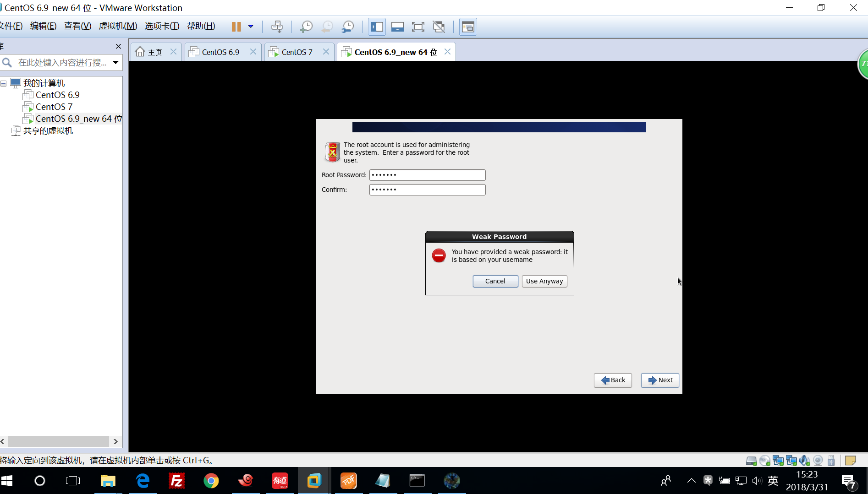Select CentOS 6.9 in the library tree

click(x=57, y=95)
